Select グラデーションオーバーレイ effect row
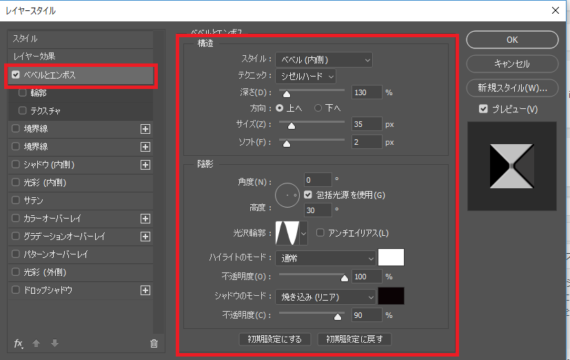 tap(80, 236)
